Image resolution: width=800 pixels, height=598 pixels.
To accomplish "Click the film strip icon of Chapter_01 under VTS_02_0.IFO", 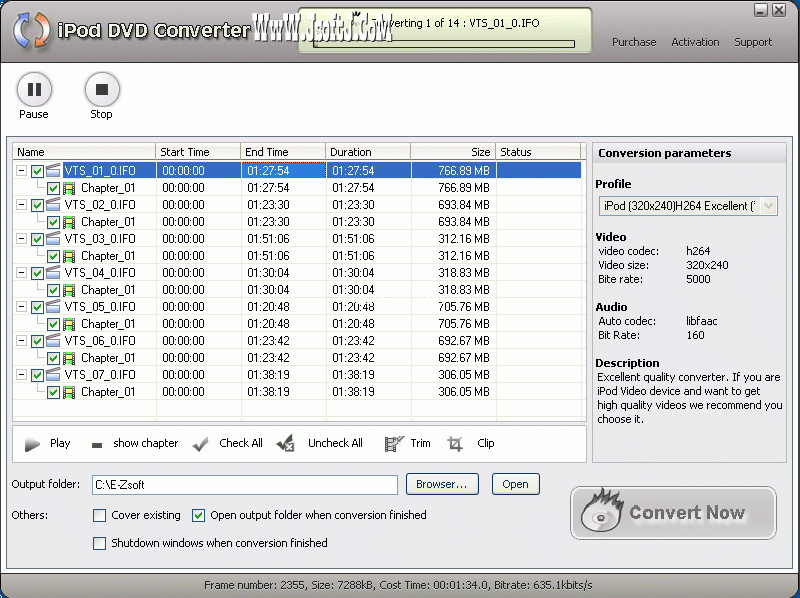I will pos(69,222).
